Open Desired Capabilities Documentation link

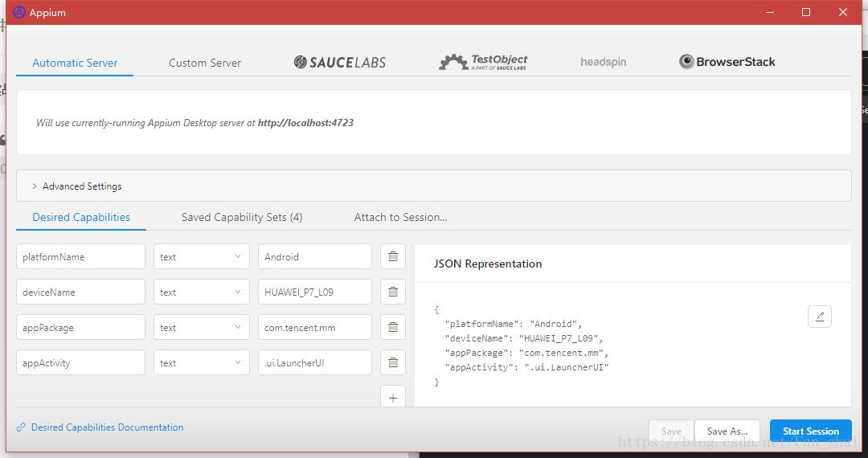(108, 427)
